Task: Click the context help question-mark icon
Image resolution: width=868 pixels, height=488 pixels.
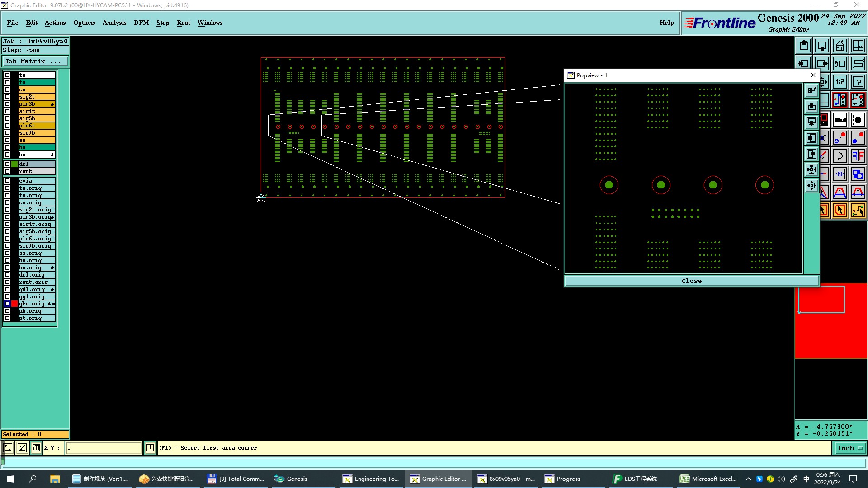Action: click(x=858, y=82)
